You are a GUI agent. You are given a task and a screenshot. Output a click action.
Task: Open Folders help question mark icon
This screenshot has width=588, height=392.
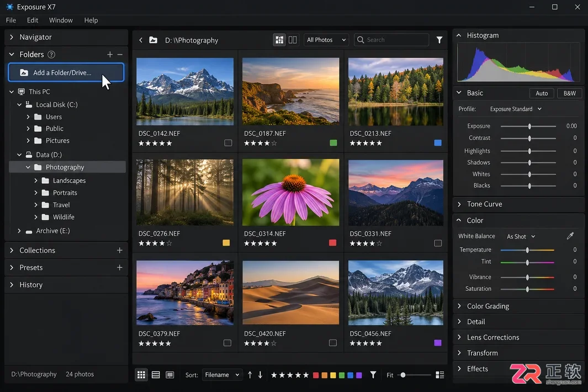[x=51, y=55]
